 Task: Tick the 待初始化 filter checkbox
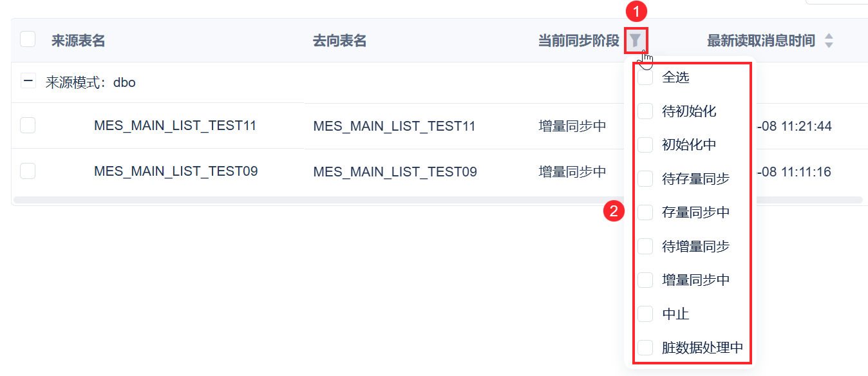point(645,111)
